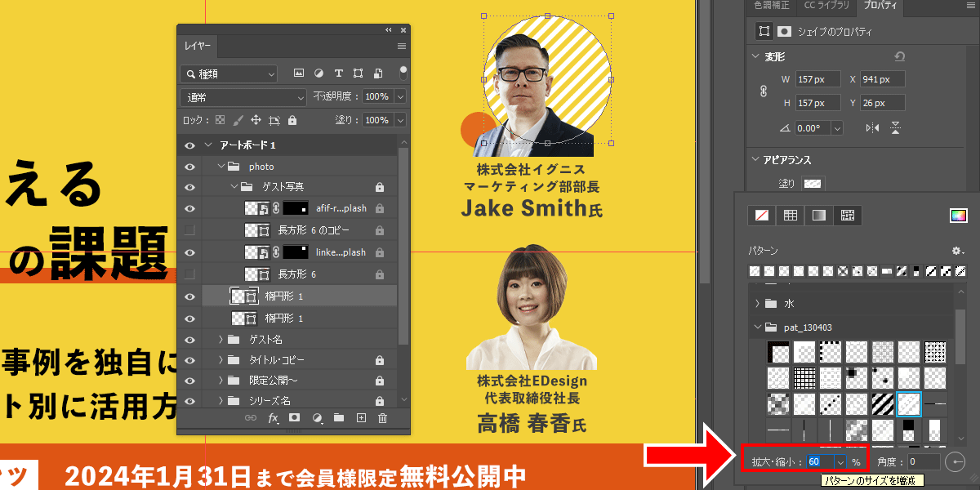This screenshot has height=490, width=980.
Task: Filter layers by smart objects
Action: tap(380, 73)
